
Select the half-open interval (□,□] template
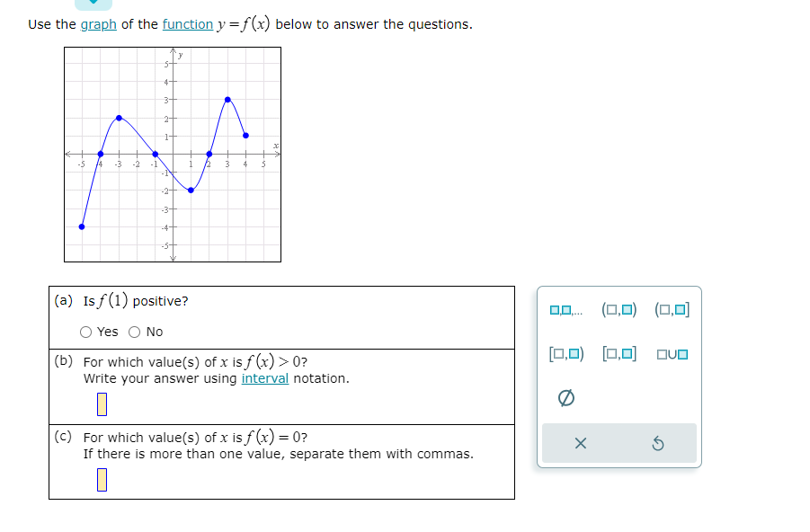(x=672, y=308)
